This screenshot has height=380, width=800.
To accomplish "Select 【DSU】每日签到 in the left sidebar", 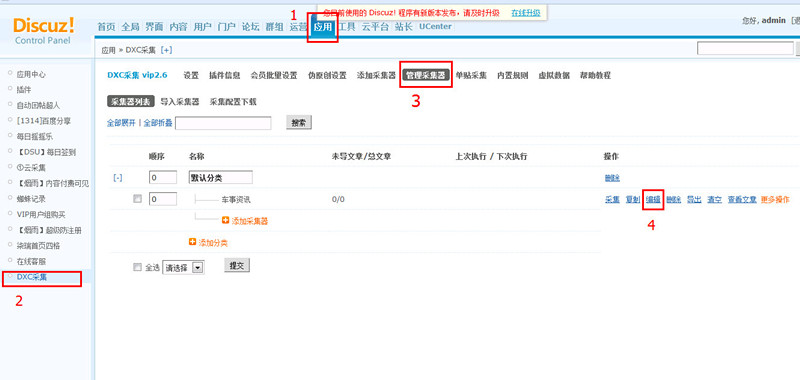I will 46,152.
